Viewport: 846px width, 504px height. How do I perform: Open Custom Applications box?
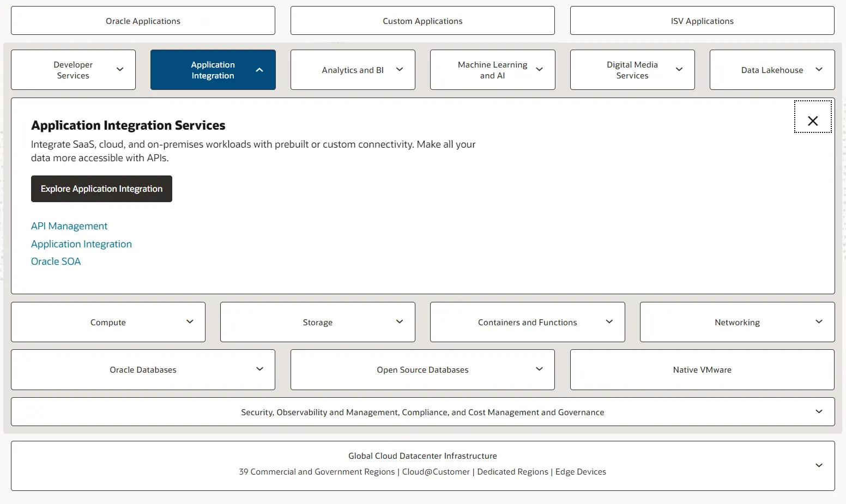pos(422,21)
